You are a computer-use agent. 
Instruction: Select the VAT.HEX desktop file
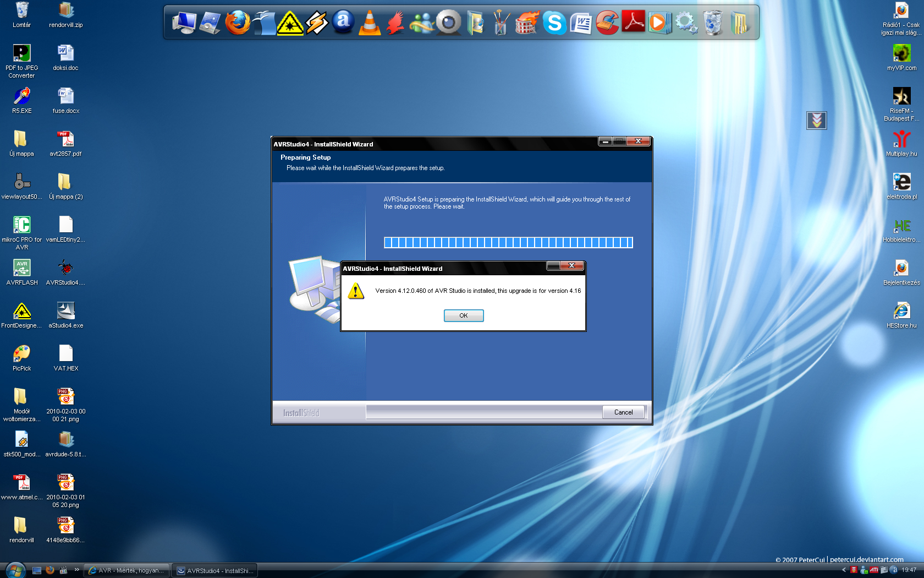pos(66,358)
